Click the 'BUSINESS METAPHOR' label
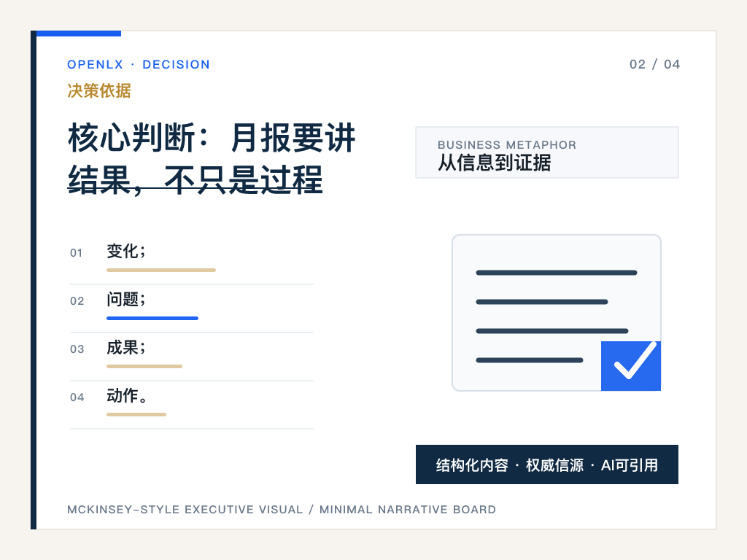747x560 pixels. coord(507,145)
